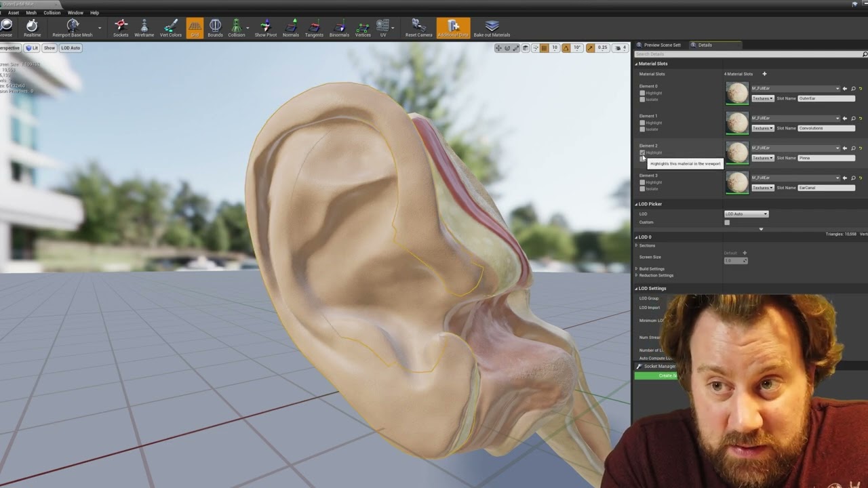This screenshot has height=488, width=868.
Task: Select the scale gizmo icon in viewport
Action: [515, 48]
